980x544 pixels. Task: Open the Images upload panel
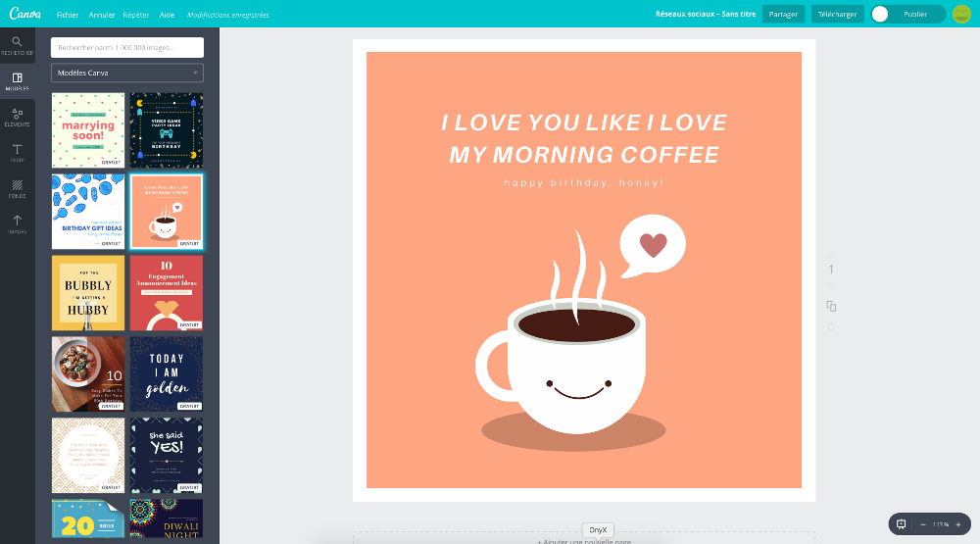(18, 223)
